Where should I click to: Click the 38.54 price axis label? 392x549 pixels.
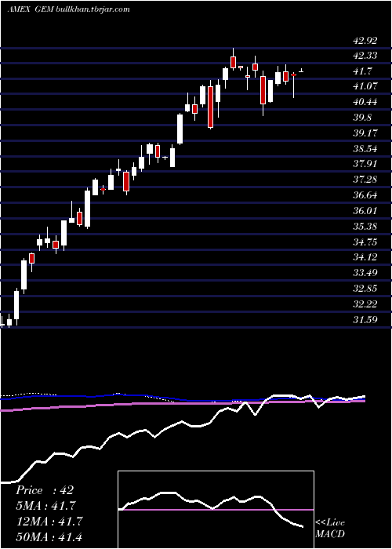point(365,149)
